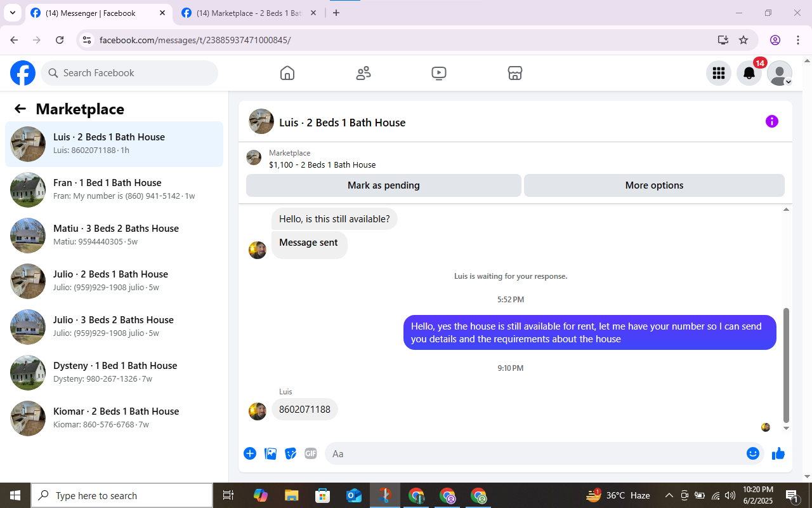
Task: Click the 'Hello, is this still available?' message
Action: 334,219
